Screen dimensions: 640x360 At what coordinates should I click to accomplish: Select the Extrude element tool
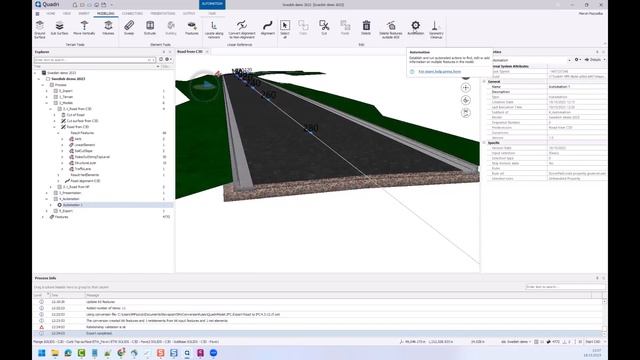click(150, 28)
